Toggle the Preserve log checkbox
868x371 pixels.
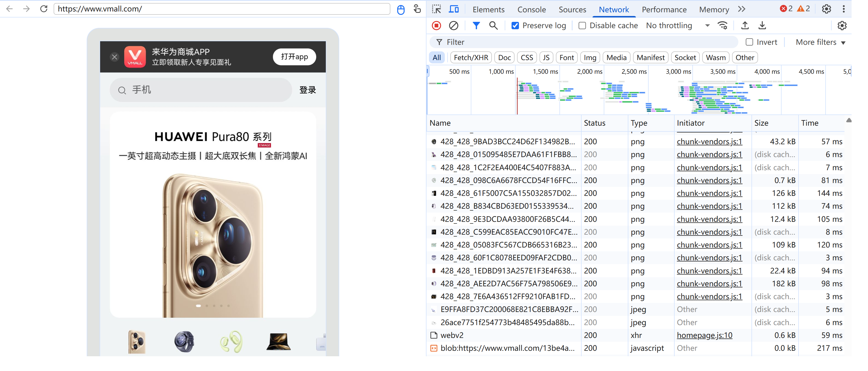click(x=515, y=26)
